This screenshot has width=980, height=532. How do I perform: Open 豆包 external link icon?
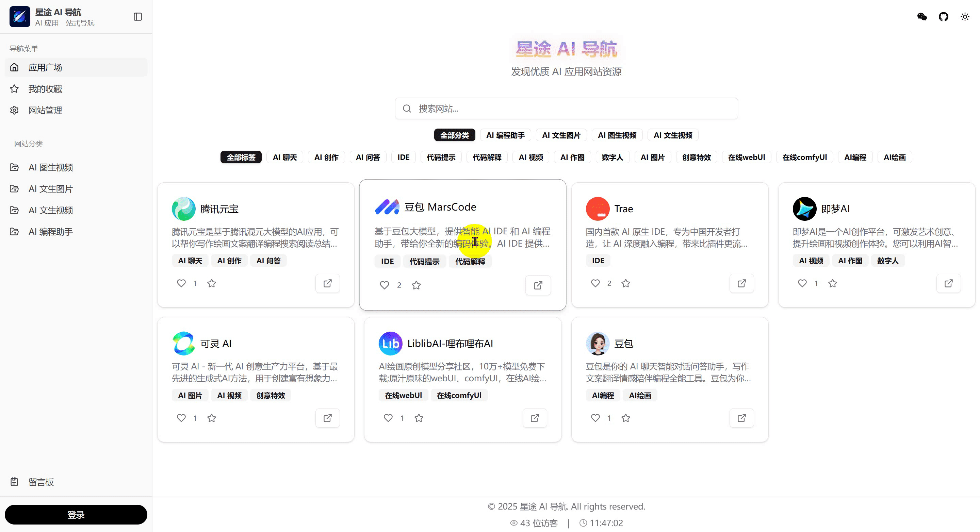[x=742, y=418]
